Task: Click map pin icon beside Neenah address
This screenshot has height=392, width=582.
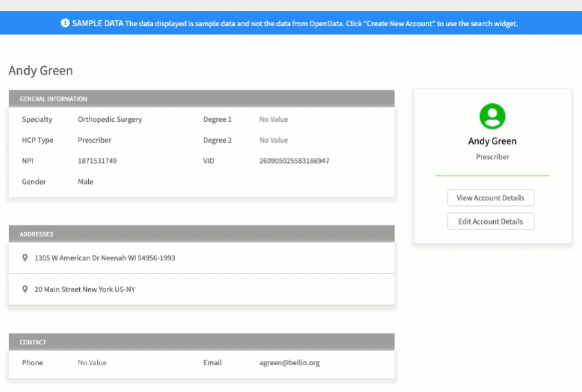Action: 25,258
